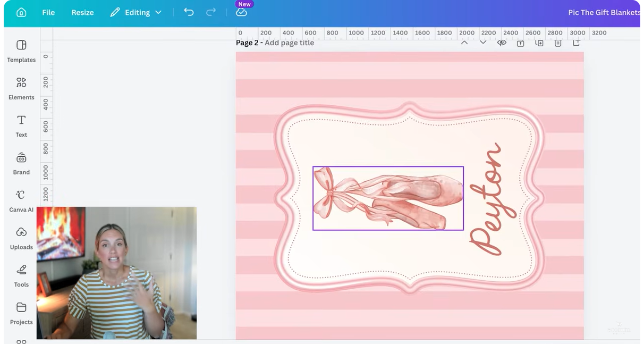Image resolution: width=644 pixels, height=344 pixels.
Task: Select the 'Peyton' script text
Action: (492, 199)
